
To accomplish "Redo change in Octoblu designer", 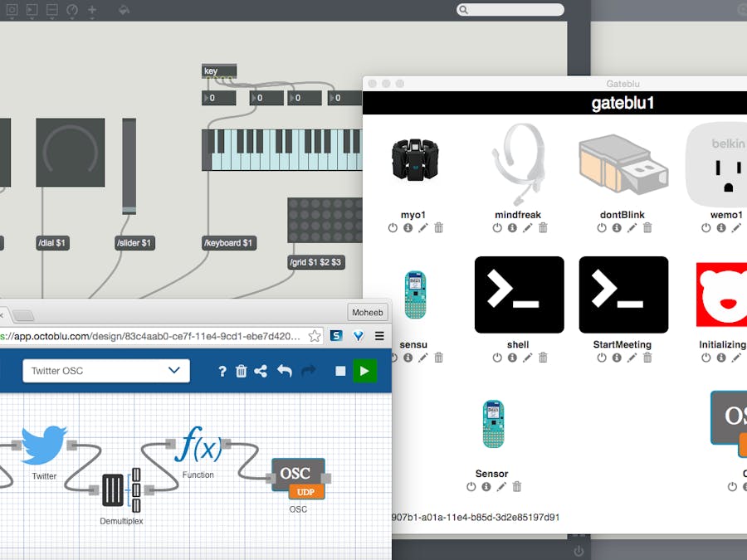I will pyautogui.click(x=308, y=371).
